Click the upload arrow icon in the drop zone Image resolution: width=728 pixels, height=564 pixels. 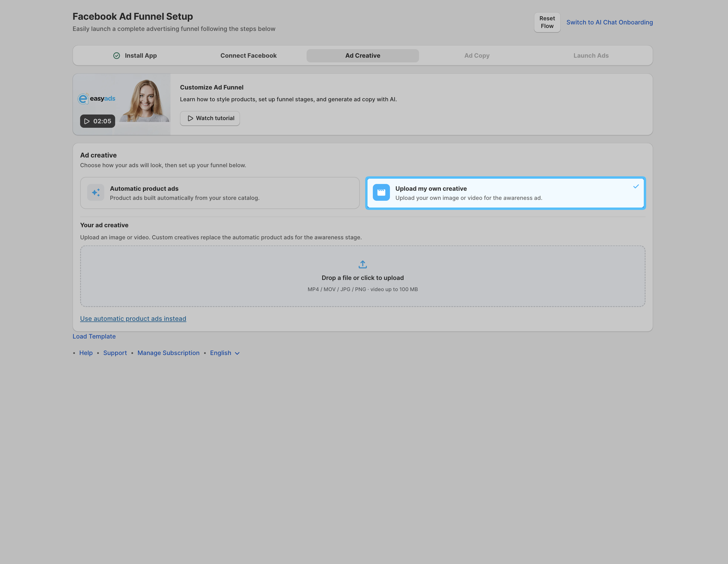363,265
